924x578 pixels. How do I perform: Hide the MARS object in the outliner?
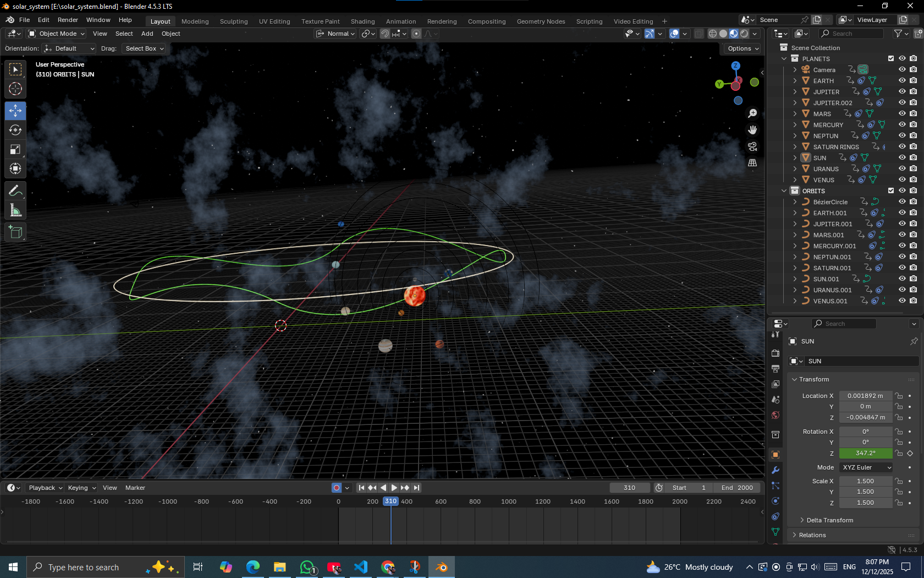[x=901, y=113]
